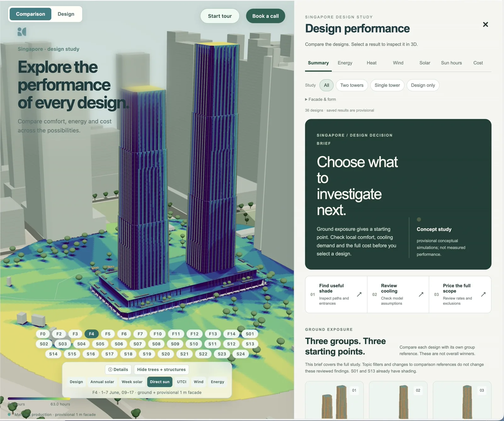Image resolution: width=504 pixels, height=421 pixels.
Task: Select design variant F14
Action: [x=231, y=334]
